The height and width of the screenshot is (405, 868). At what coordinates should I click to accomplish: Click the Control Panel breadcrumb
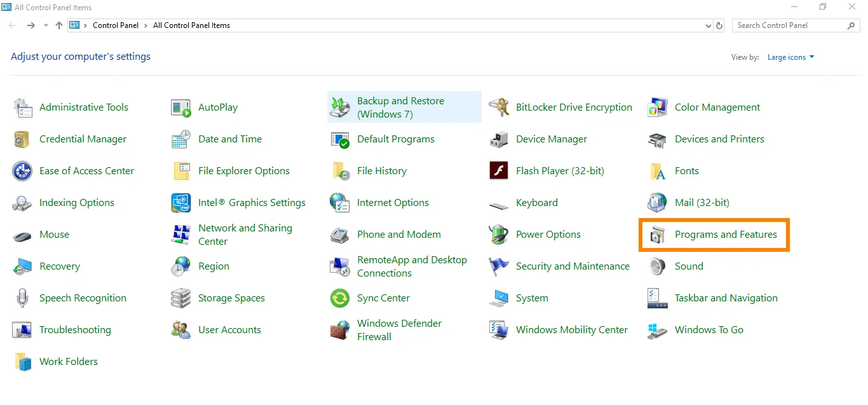coord(117,25)
